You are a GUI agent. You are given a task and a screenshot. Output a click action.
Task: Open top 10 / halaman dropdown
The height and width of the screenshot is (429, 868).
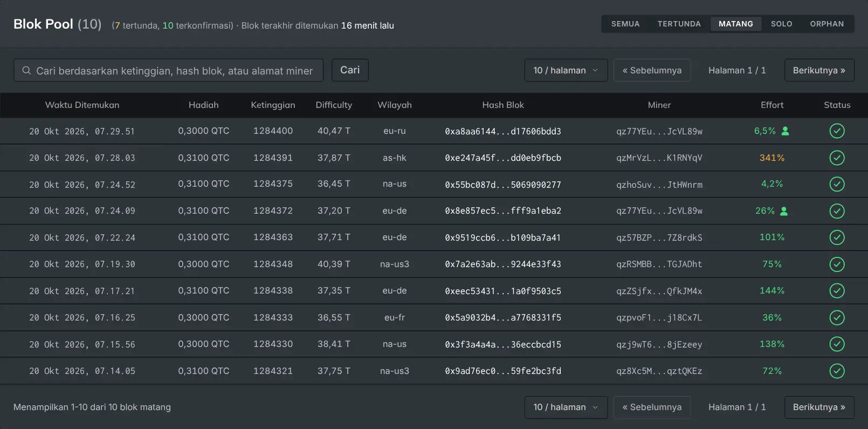(566, 70)
